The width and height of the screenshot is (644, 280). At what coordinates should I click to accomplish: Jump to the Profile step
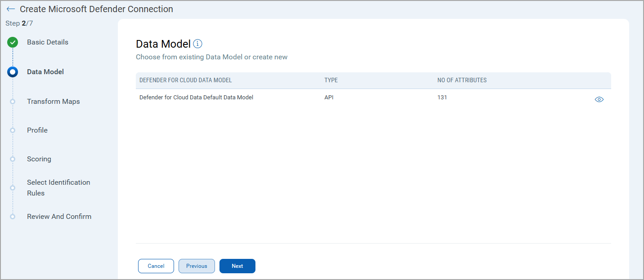point(37,130)
